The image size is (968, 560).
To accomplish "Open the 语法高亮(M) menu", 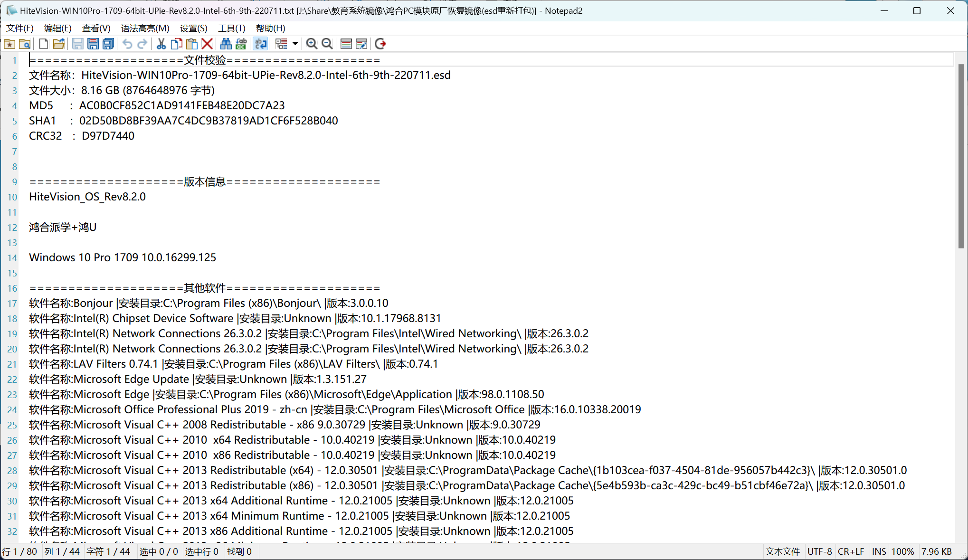I will pyautogui.click(x=145, y=28).
